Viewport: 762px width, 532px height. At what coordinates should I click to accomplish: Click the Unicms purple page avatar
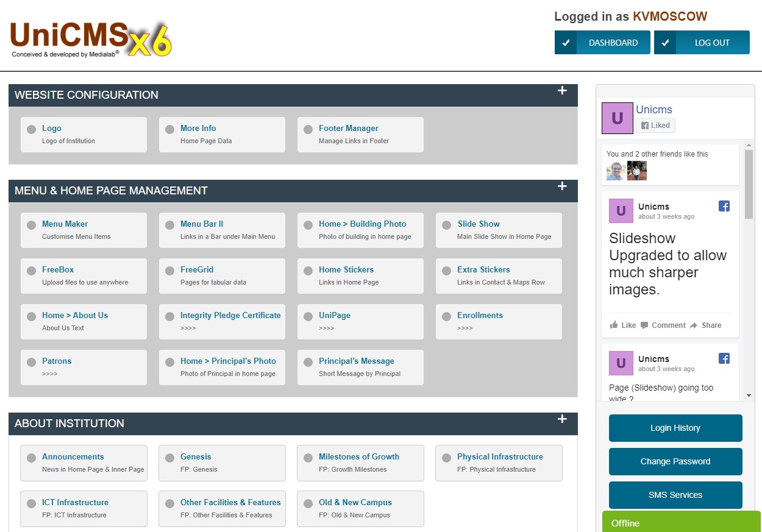point(618,118)
